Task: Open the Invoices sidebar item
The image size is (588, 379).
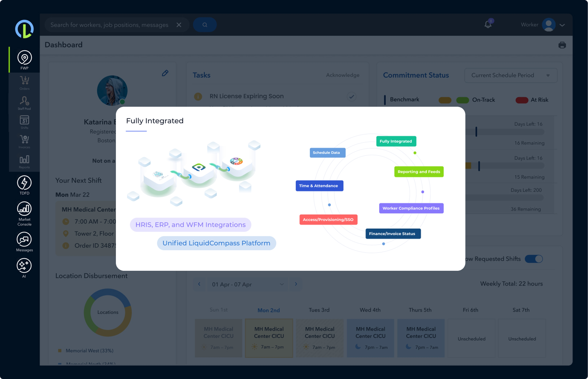Action: coord(24,142)
